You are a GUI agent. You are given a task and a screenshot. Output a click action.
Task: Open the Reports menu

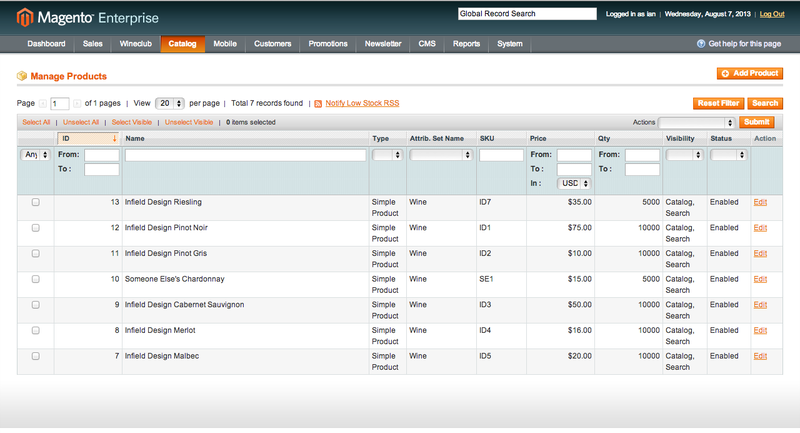point(466,44)
